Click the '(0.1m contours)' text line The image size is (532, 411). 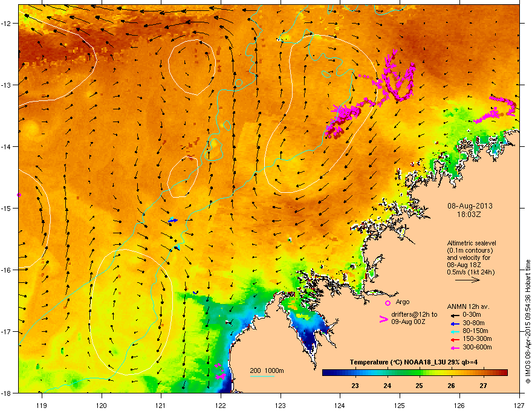pyautogui.click(x=470, y=251)
